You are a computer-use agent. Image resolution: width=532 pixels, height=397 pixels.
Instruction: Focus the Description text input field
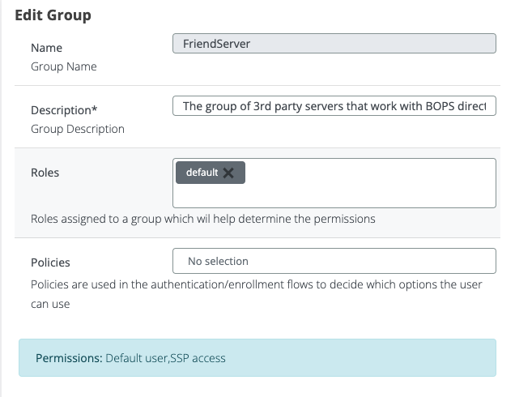[334, 106]
